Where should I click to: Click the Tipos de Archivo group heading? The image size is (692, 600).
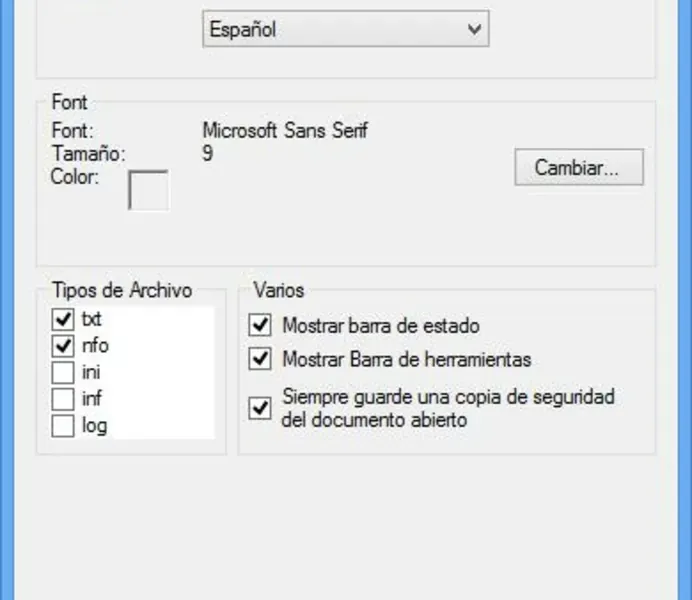pos(121,291)
